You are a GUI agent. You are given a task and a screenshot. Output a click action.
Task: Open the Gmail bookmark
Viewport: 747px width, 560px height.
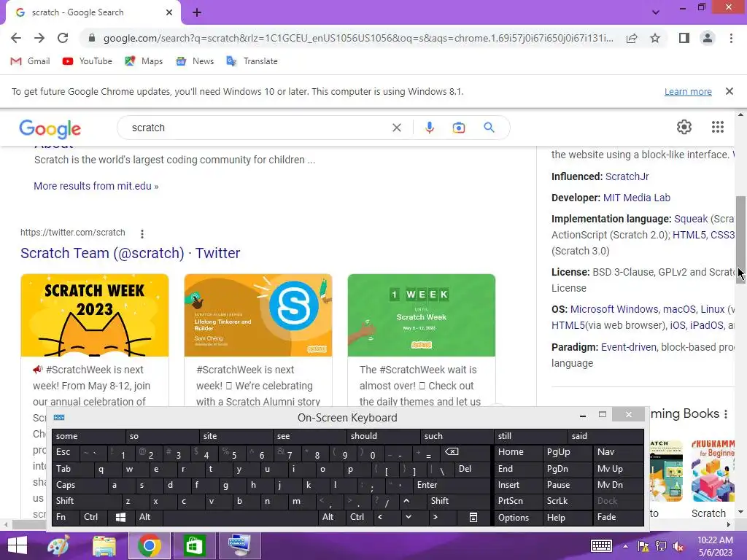tap(30, 61)
